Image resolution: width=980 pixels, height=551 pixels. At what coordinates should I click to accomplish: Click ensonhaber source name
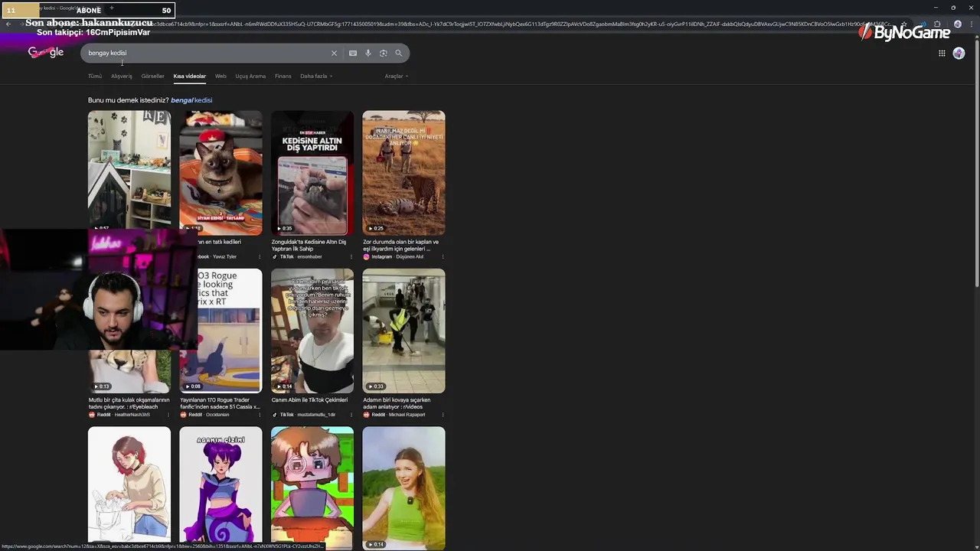click(x=309, y=256)
